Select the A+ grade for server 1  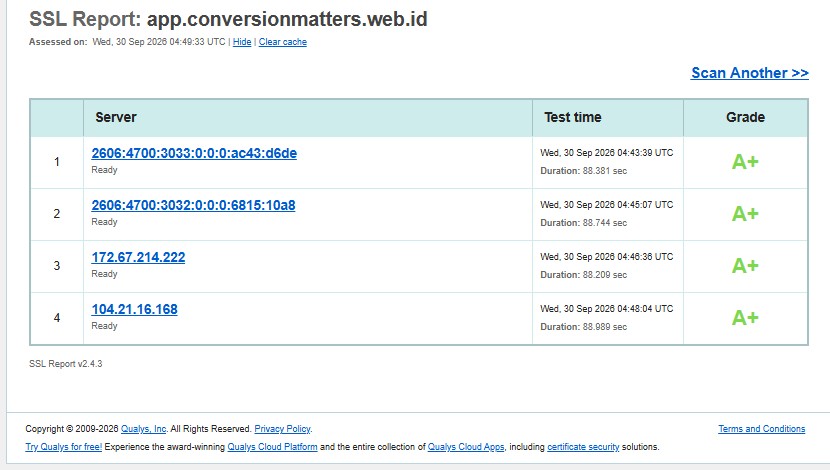coord(745,162)
